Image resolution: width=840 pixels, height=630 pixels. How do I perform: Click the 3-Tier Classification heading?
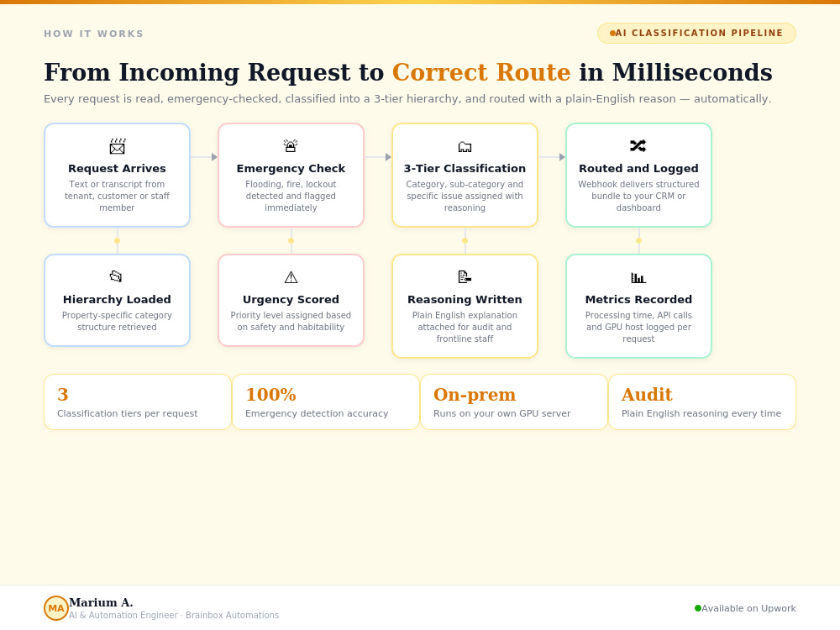pyautogui.click(x=465, y=168)
